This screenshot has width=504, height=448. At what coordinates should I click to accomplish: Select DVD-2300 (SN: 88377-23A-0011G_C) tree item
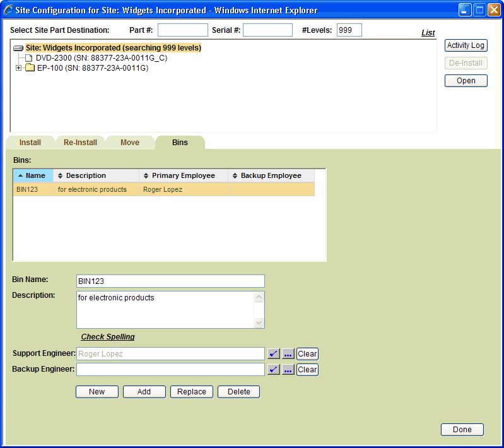[102, 58]
